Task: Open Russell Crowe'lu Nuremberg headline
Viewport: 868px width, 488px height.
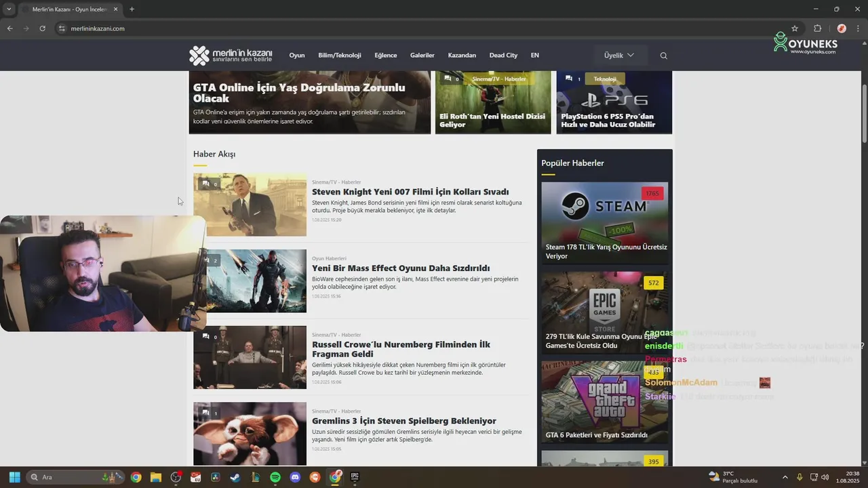Action: [x=401, y=349]
